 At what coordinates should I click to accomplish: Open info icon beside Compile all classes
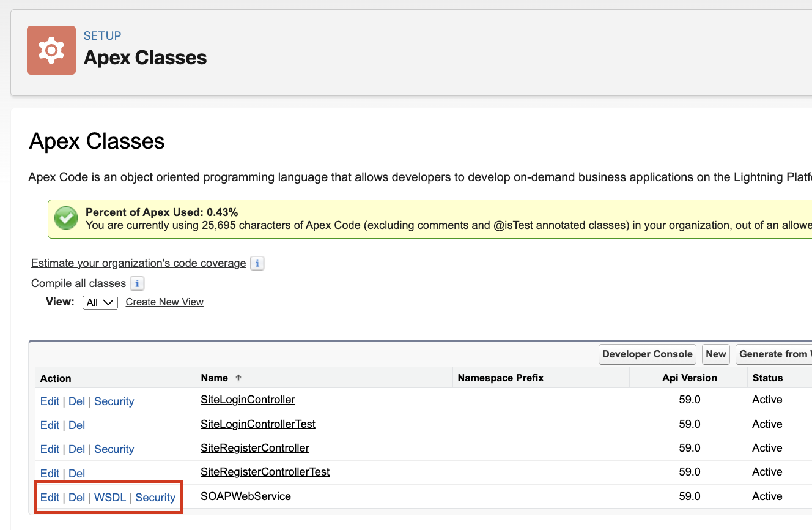(x=137, y=283)
